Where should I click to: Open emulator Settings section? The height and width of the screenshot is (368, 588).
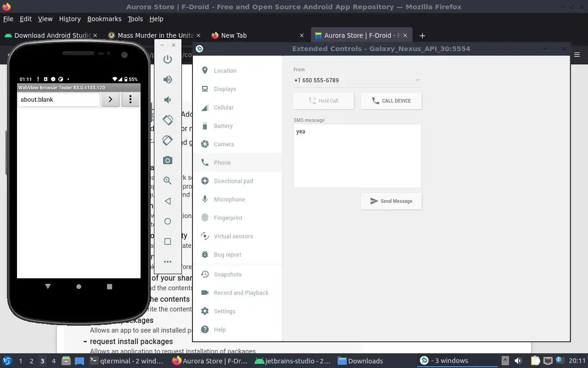pyautogui.click(x=237, y=311)
